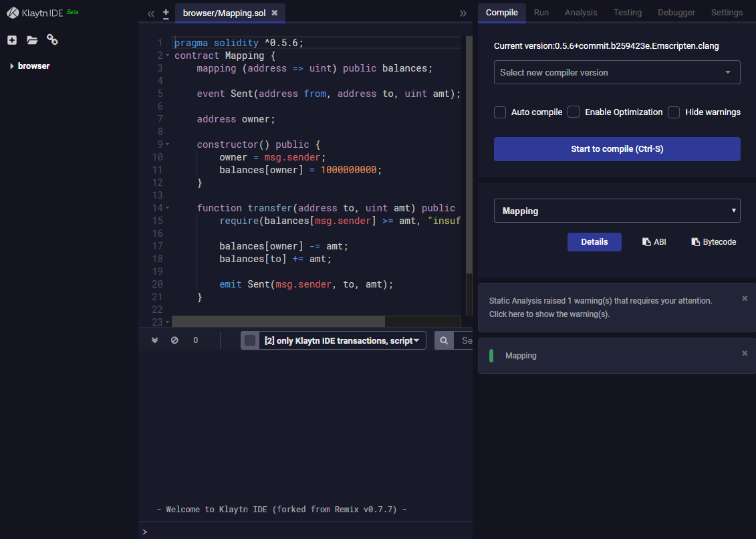Open the Settings tab
The width and height of the screenshot is (756, 539).
click(727, 13)
